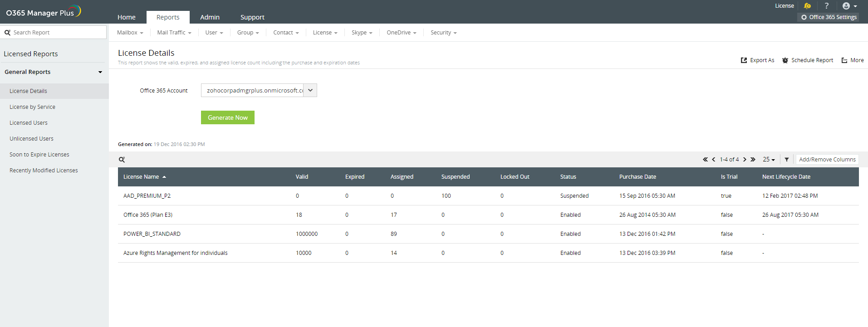Click Schedule Report
868x327 pixels.
tap(808, 60)
